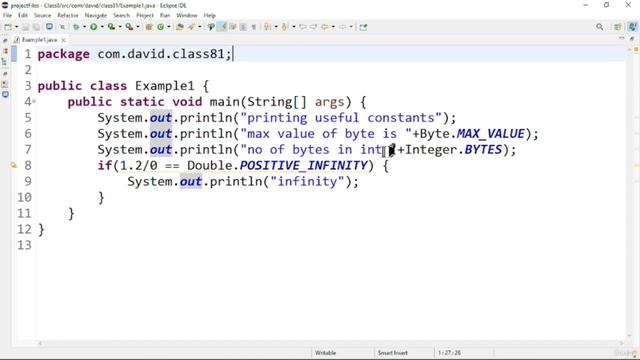Open the terminal console toolbar icon
The image size is (640, 360).
[49, 27]
